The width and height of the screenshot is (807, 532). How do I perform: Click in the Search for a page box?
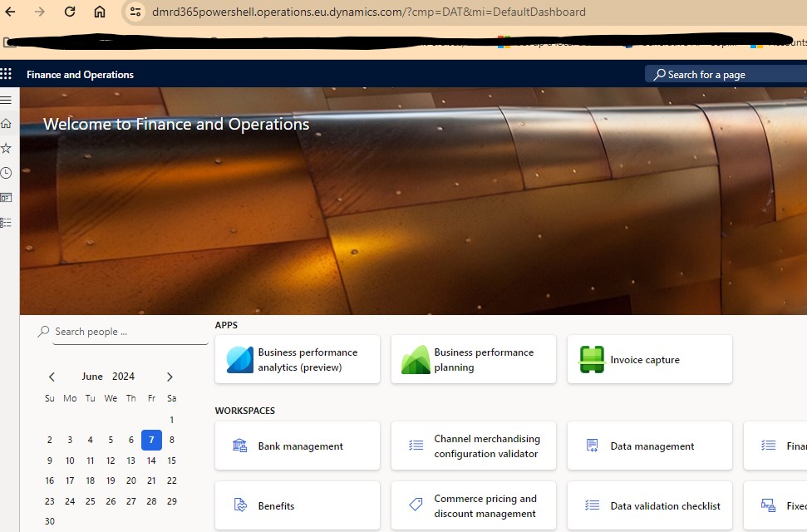pos(726,75)
